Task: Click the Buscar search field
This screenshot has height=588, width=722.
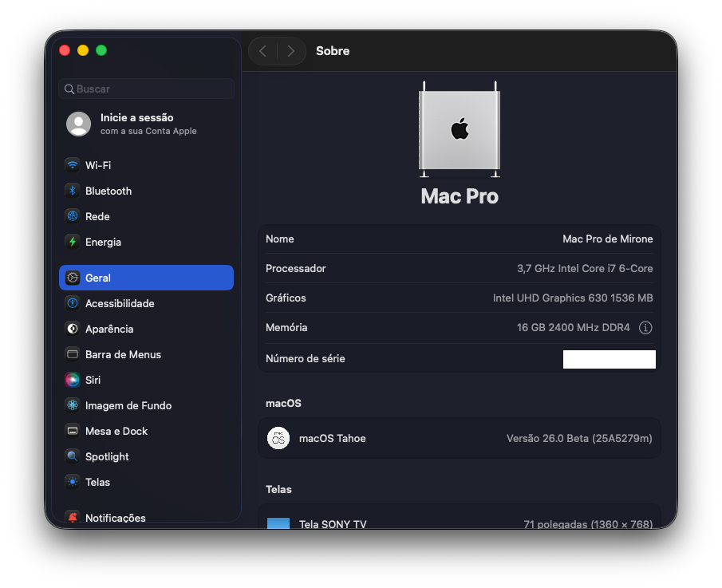Action: pyautogui.click(x=147, y=89)
